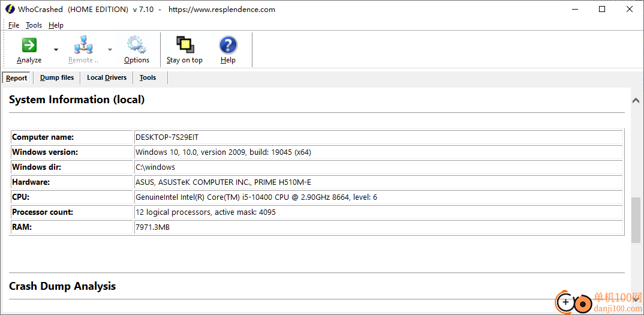Viewport: 644px width, 315px height.
Task: Click the System Information (local) heading
Action: coord(77,100)
